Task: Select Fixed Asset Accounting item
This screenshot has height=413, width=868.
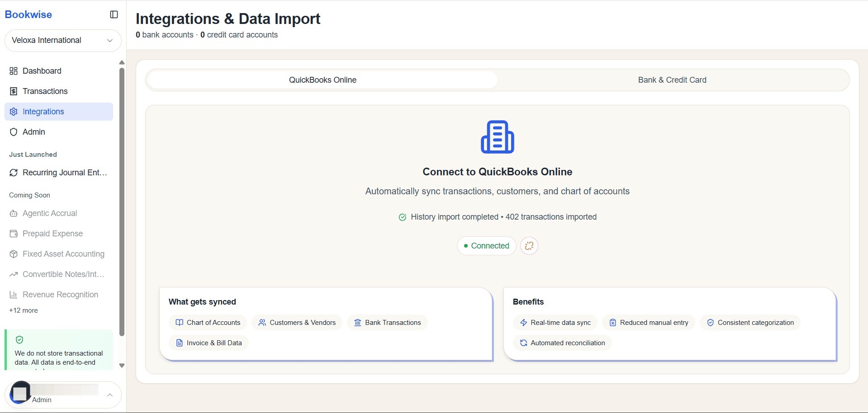Action: (59, 254)
